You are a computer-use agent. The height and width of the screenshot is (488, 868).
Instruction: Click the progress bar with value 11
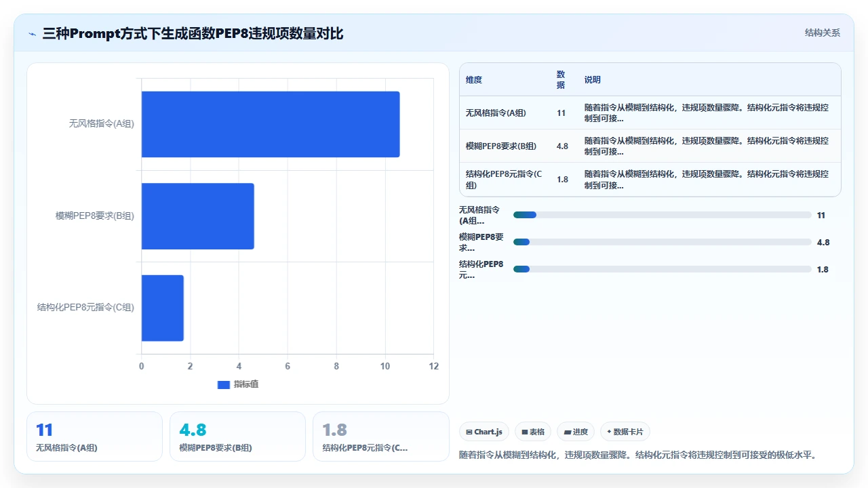pos(663,215)
